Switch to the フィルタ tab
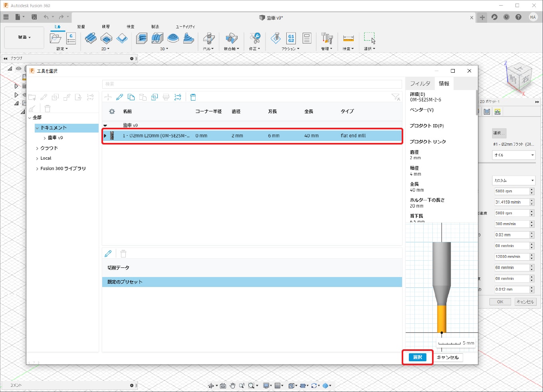 coord(420,83)
